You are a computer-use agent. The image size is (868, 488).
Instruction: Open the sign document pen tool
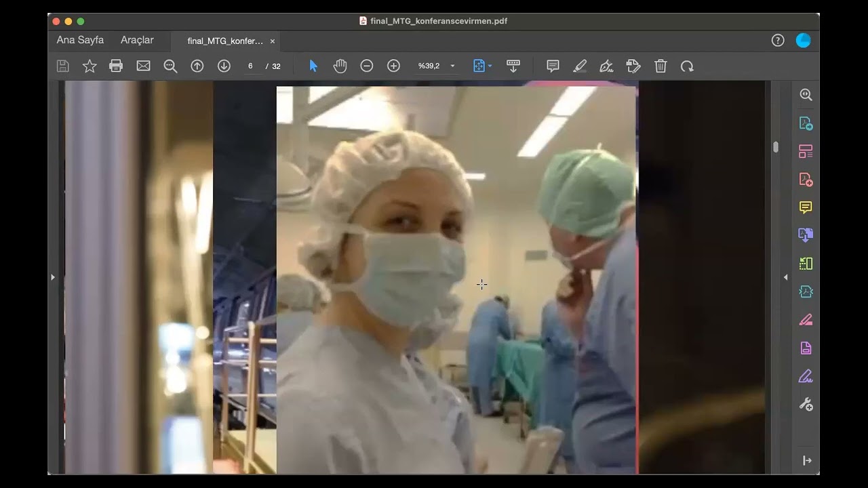click(606, 66)
